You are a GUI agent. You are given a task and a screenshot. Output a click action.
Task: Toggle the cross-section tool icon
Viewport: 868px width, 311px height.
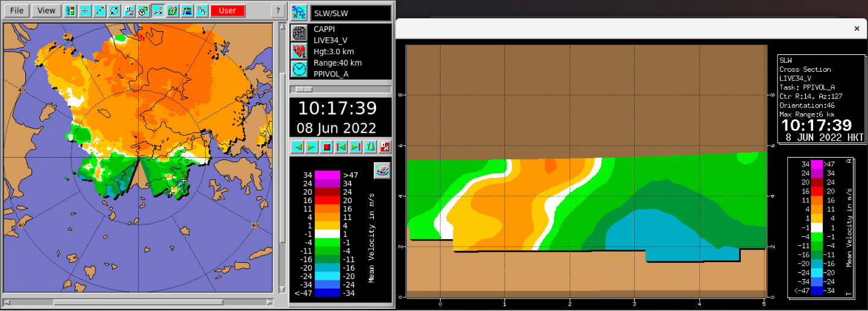coord(157,11)
